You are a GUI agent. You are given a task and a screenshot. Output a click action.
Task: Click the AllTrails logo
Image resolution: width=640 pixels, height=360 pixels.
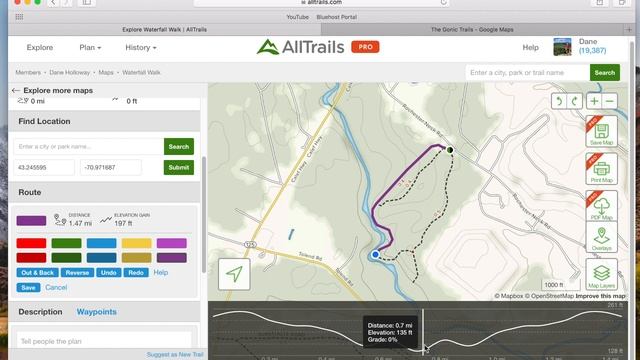click(x=300, y=47)
